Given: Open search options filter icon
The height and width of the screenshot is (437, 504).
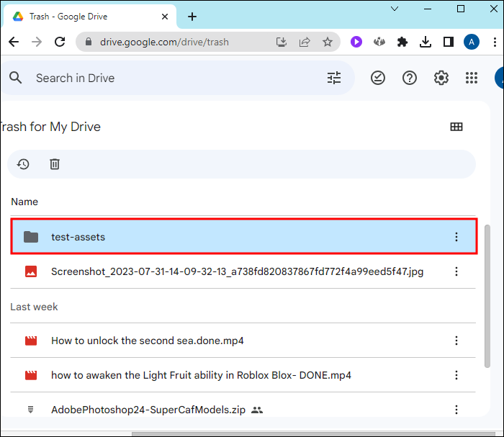Looking at the screenshot, I should tap(334, 78).
